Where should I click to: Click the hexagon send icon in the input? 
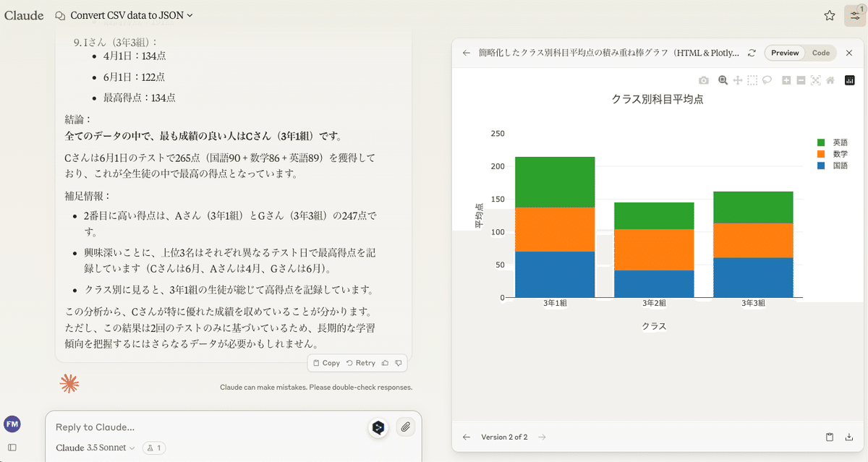[x=378, y=427]
